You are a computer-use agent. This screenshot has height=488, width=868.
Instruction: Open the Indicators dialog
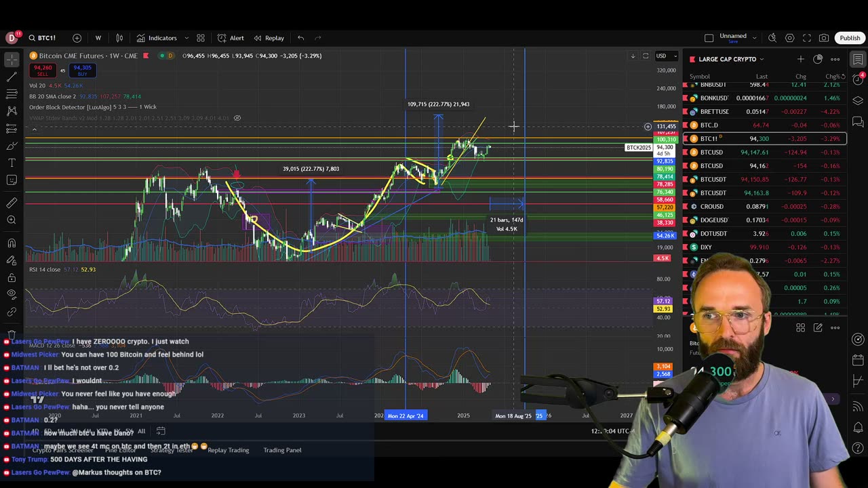point(157,38)
